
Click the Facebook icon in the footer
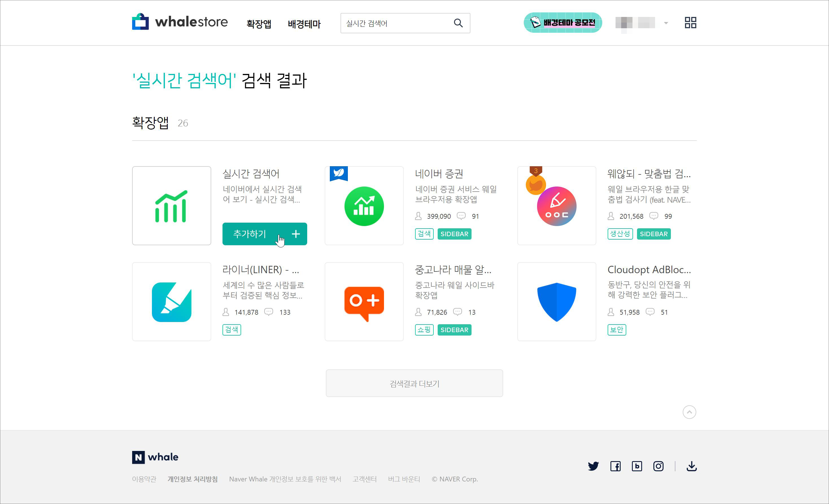616,466
